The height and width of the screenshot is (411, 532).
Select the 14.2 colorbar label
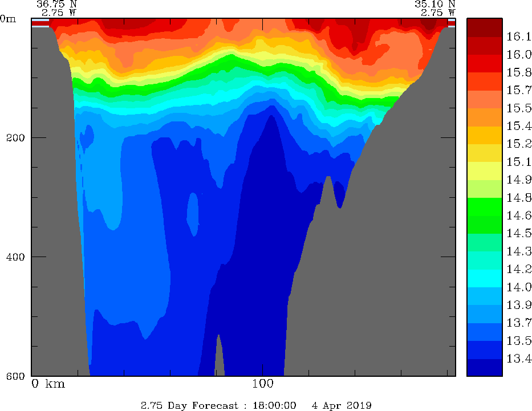pyautogui.click(x=519, y=269)
